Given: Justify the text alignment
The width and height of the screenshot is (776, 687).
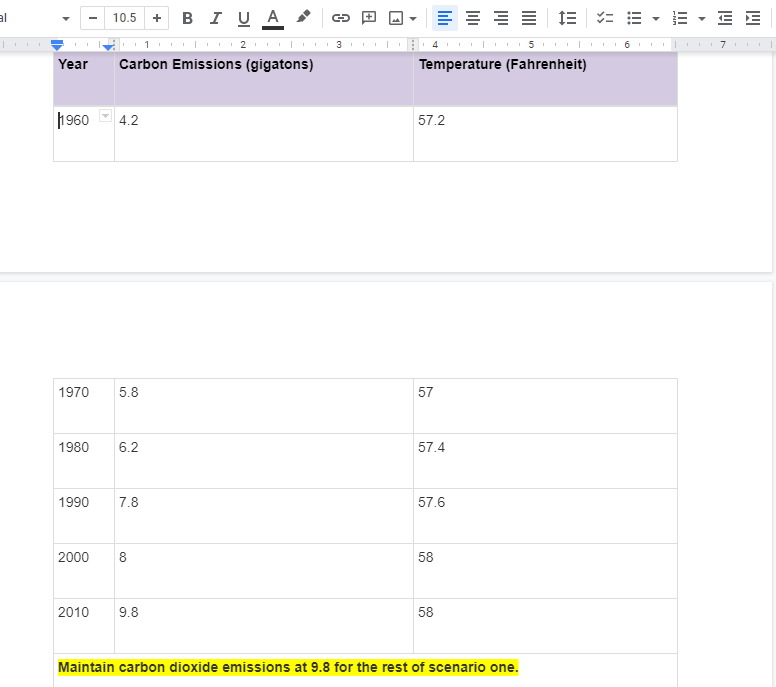Looking at the screenshot, I should point(529,18).
